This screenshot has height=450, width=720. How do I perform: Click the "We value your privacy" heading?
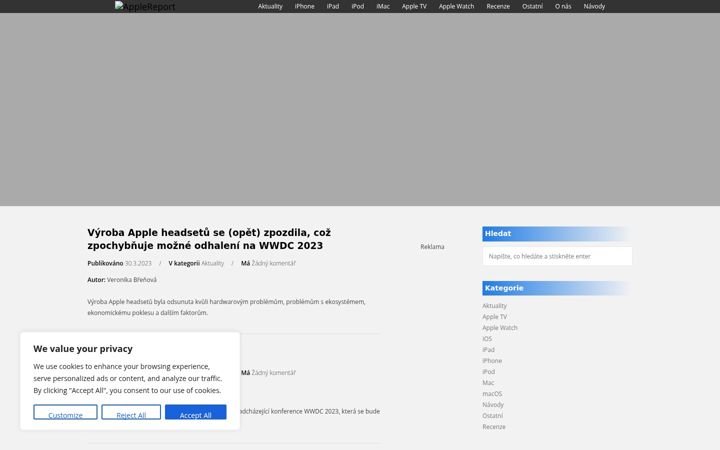pyautogui.click(x=83, y=349)
